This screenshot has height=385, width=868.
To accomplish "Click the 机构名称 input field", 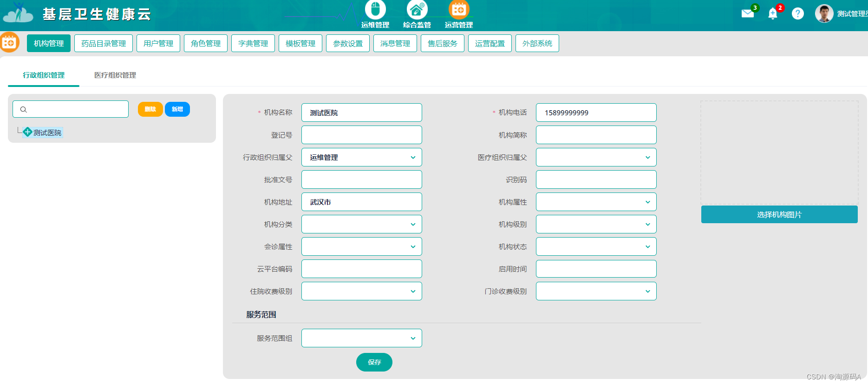I will click(362, 113).
